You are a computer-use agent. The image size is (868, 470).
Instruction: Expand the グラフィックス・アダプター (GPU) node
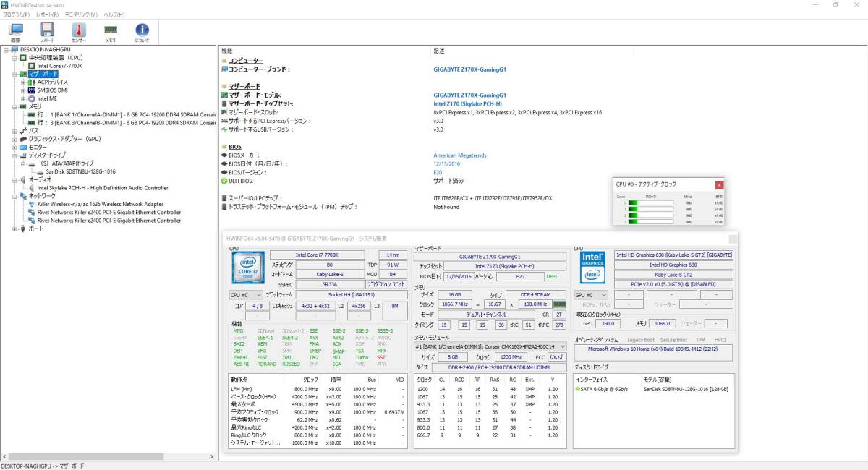[x=14, y=139]
